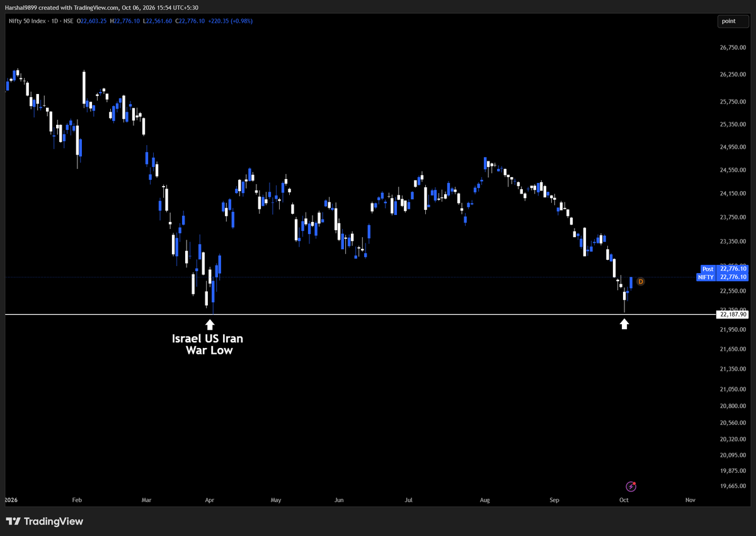
Task: Click the high value beside the H label
Action: pos(128,21)
